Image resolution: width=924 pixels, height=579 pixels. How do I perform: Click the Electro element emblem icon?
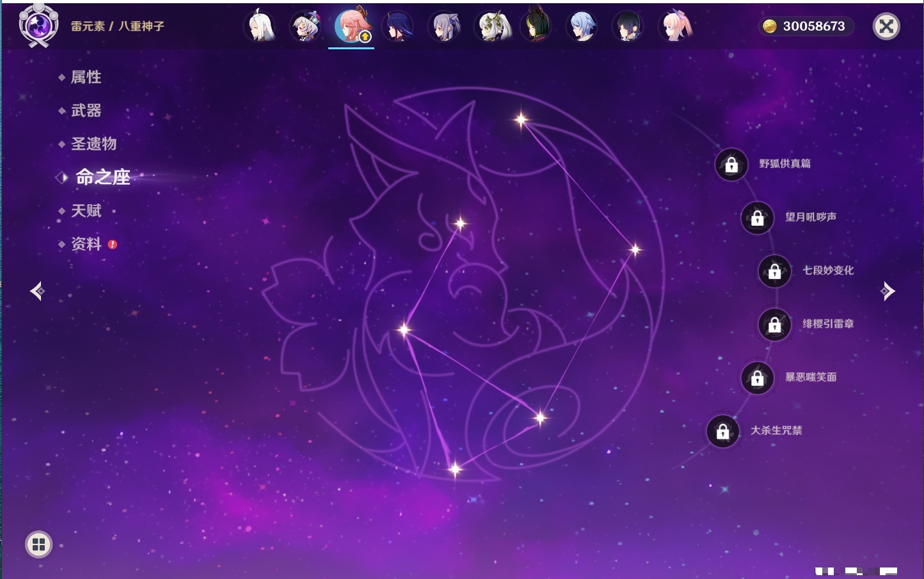[x=38, y=26]
